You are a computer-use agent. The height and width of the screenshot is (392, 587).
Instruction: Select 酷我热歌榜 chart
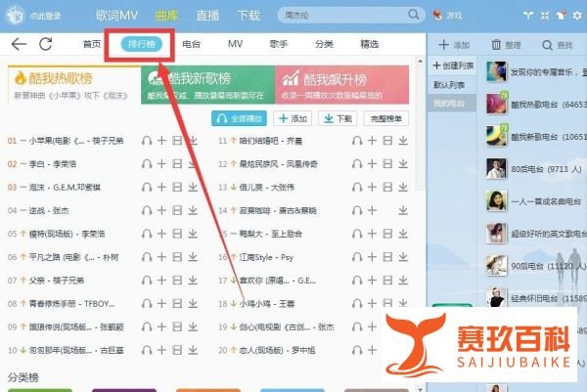tap(74, 85)
